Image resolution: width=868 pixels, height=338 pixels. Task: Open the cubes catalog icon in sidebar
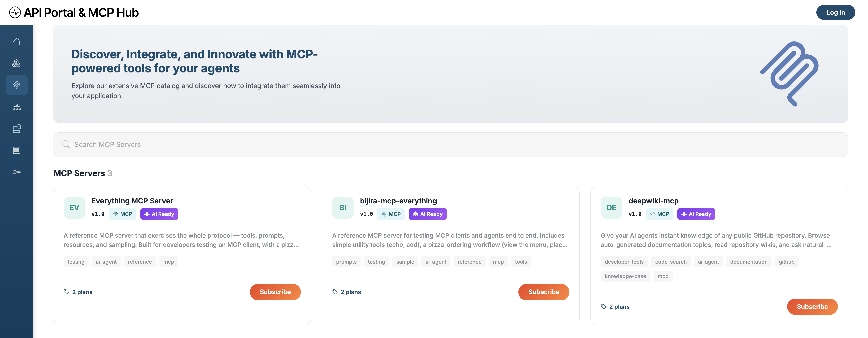17,63
